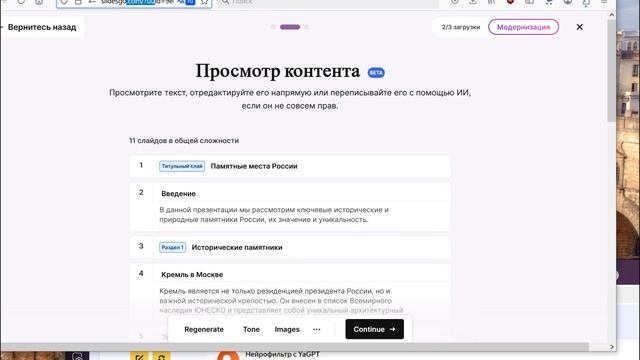Image resolution: width=640 pixels, height=360 pixels.
Task: Click the yellow pencil icon in background window
Action: 139,356
